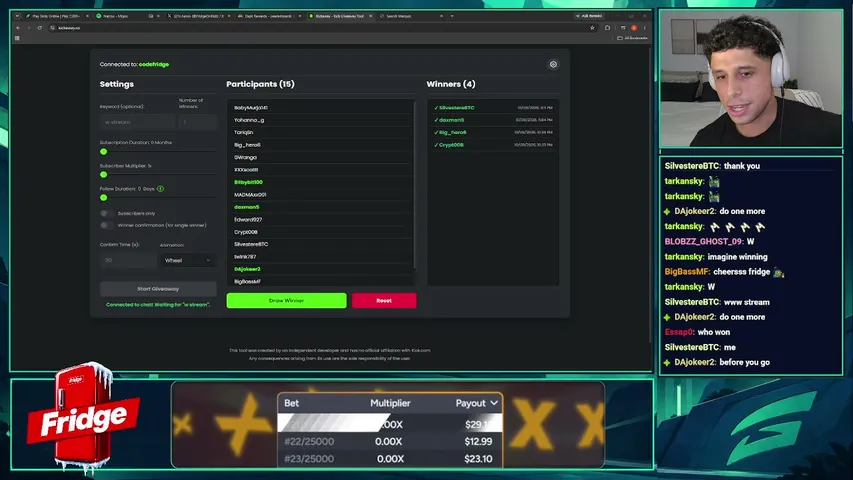The height and width of the screenshot is (480, 853).
Task: Click the green Draw Winner button
Action: coord(286,300)
